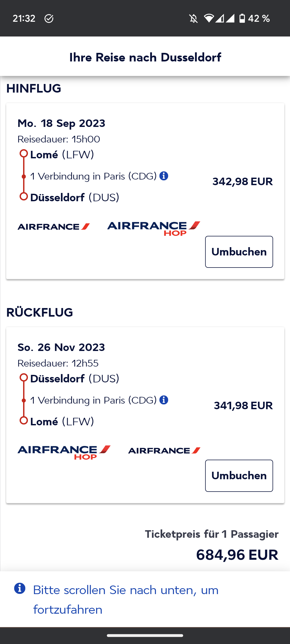Tap the 342,98 EUR outbound price
290x644 pixels.
pyautogui.click(x=242, y=182)
